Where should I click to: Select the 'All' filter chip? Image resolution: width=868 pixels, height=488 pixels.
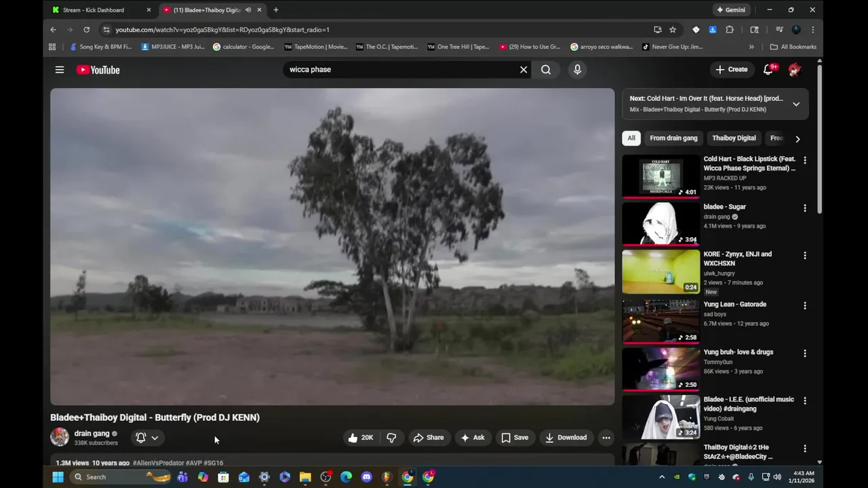(631, 138)
